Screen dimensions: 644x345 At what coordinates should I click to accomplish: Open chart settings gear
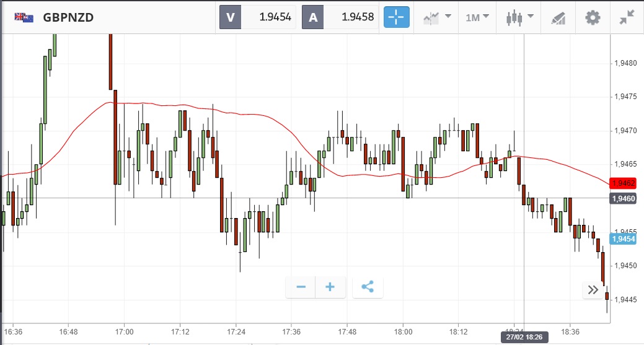point(593,17)
